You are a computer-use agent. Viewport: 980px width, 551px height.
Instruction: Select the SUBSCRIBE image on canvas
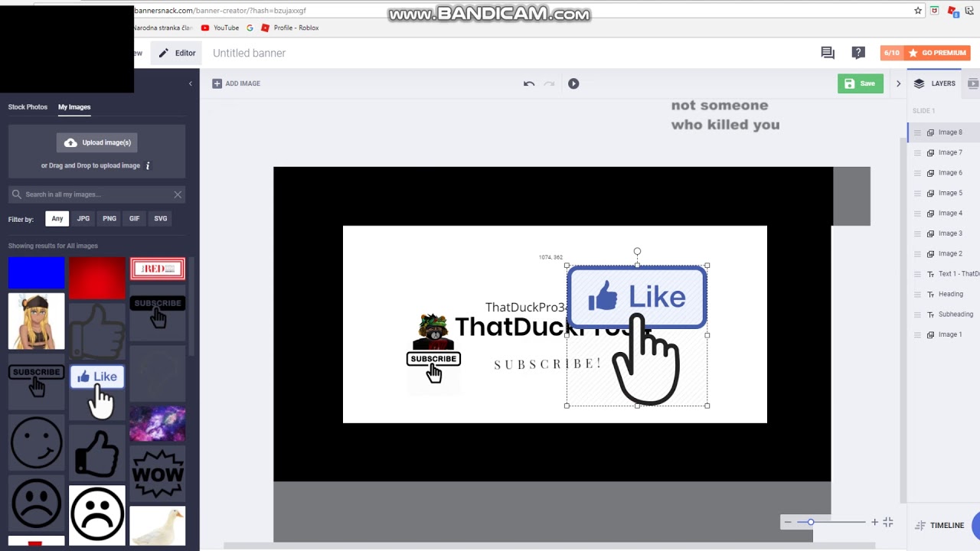pos(433,367)
